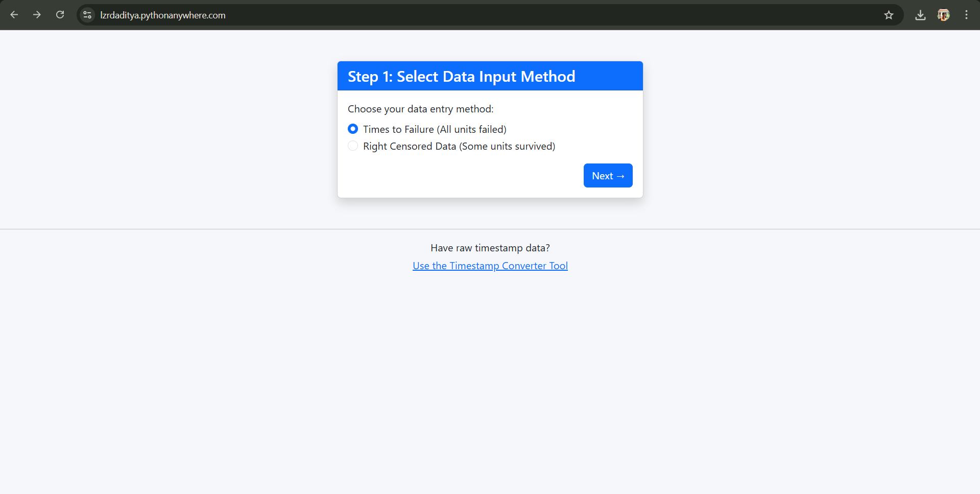The width and height of the screenshot is (980, 494).
Task: Click the forward navigation arrow
Action: tap(36, 15)
